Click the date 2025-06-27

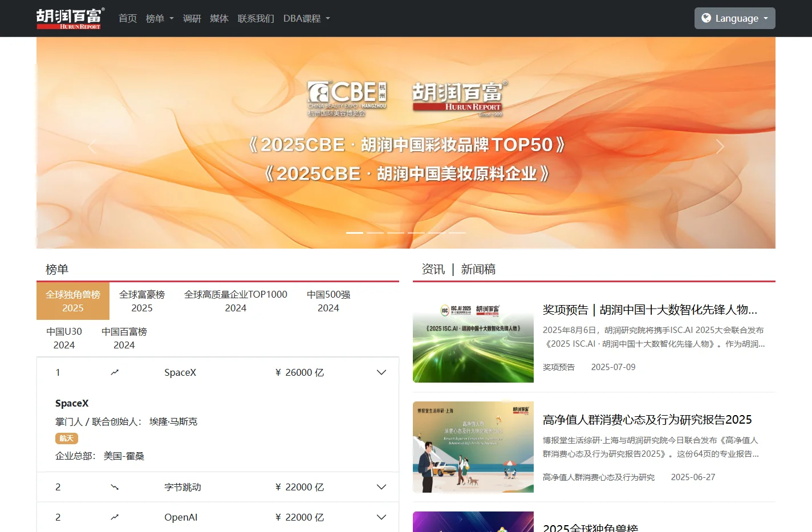point(693,477)
